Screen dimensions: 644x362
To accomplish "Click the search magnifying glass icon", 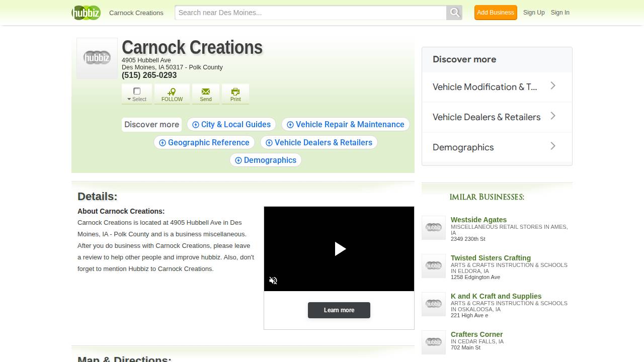I will click(453, 13).
